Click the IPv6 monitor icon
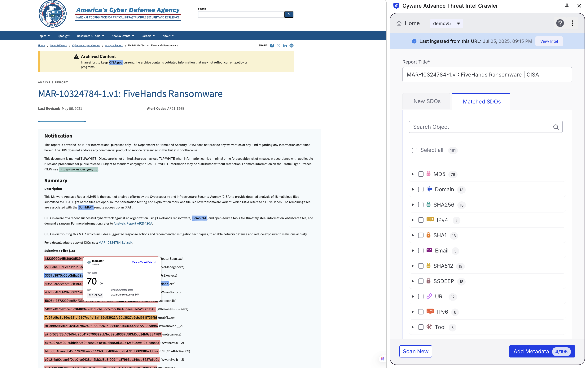This screenshot has width=588, height=368. (430, 312)
